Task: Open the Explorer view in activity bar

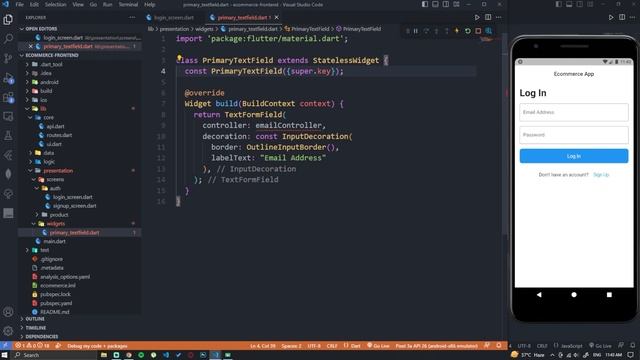Action: point(8,20)
